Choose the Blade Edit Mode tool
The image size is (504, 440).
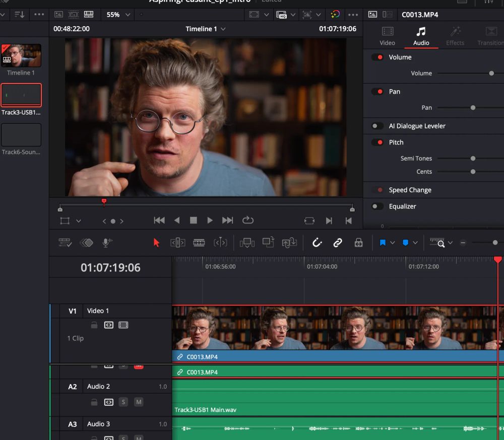click(x=199, y=243)
